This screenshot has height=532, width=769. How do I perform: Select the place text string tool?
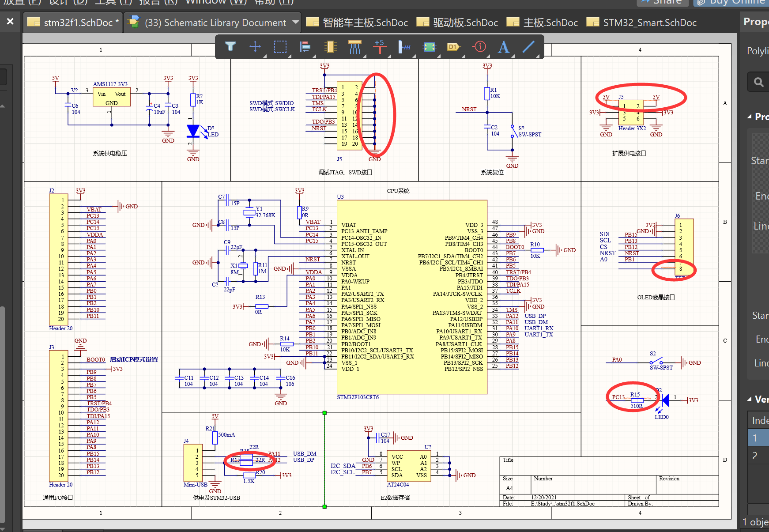coord(503,46)
